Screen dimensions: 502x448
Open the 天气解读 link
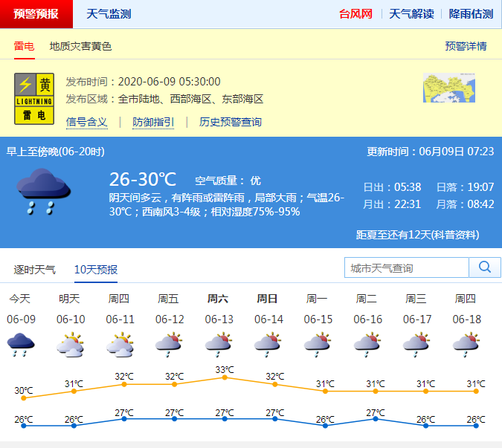411,14
